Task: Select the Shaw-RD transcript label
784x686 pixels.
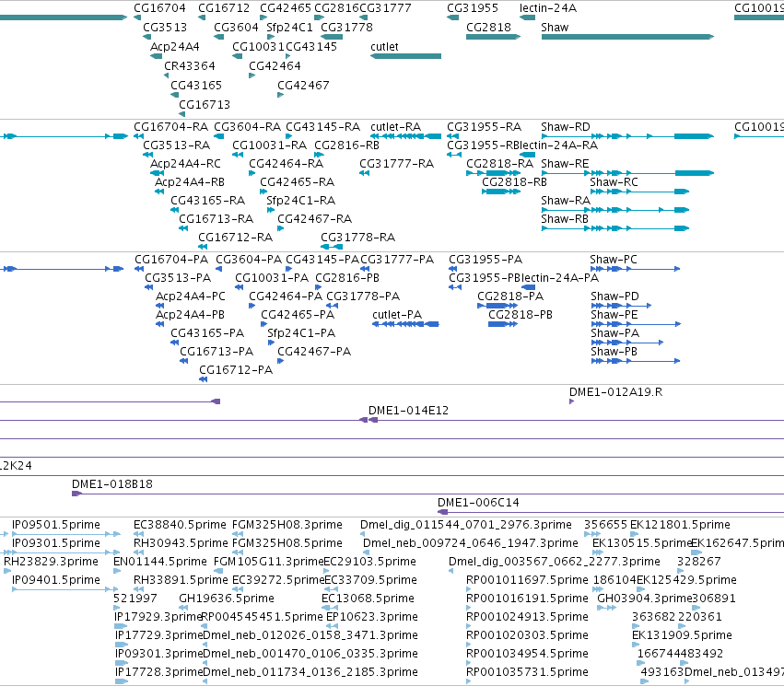Action: [x=566, y=127]
